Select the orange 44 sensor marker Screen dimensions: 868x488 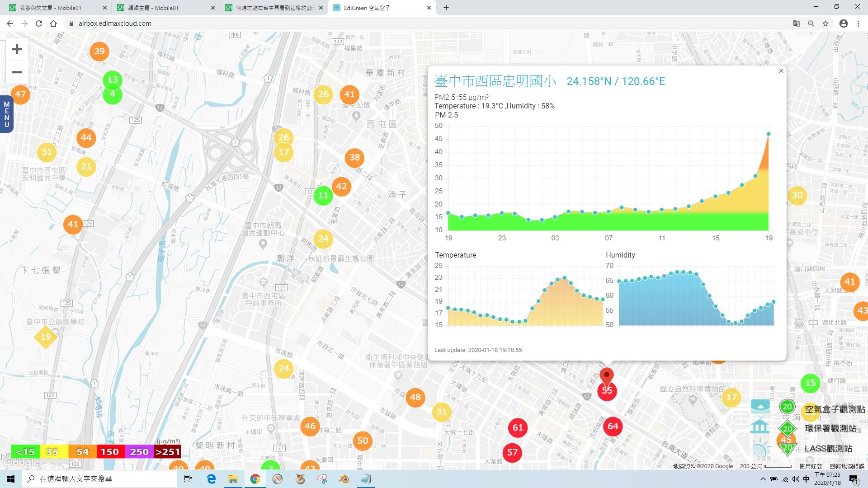point(86,137)
